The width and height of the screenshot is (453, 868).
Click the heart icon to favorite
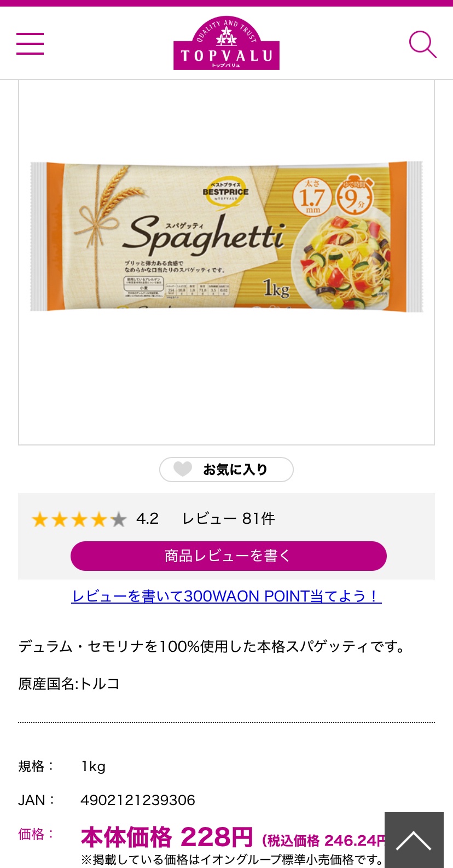(x=183, y=469)
